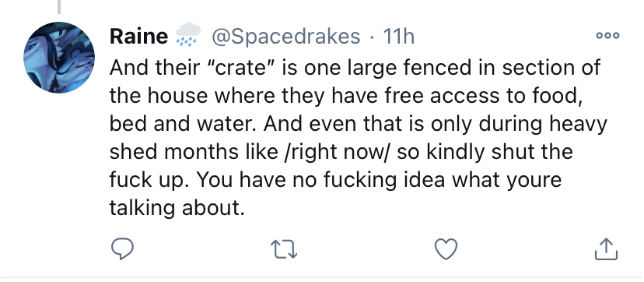644x282 pixels.
Task: Open the three-dot more options menu
Action: click(x=608, y=36)
